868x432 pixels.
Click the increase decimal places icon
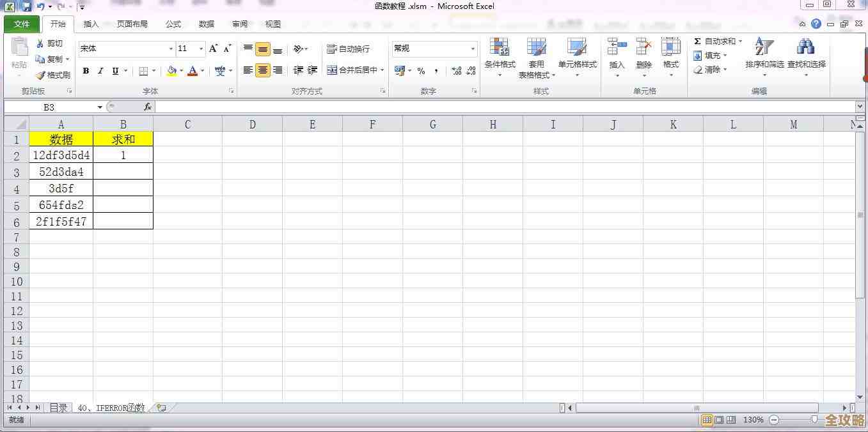[x=457, y=71]
